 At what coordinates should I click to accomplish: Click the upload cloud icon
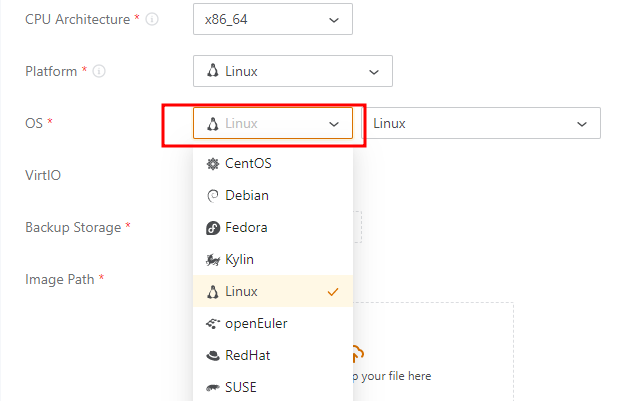click(356, 352)
